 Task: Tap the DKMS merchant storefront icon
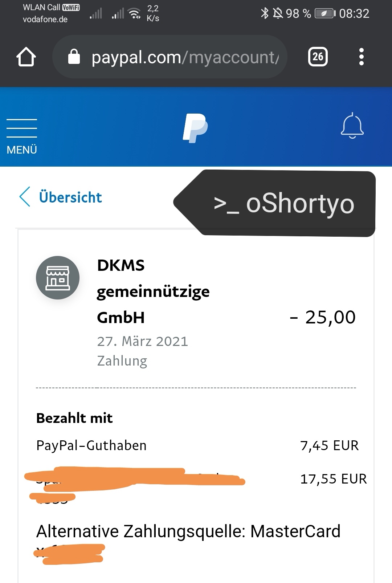click(x=58, y=278)
